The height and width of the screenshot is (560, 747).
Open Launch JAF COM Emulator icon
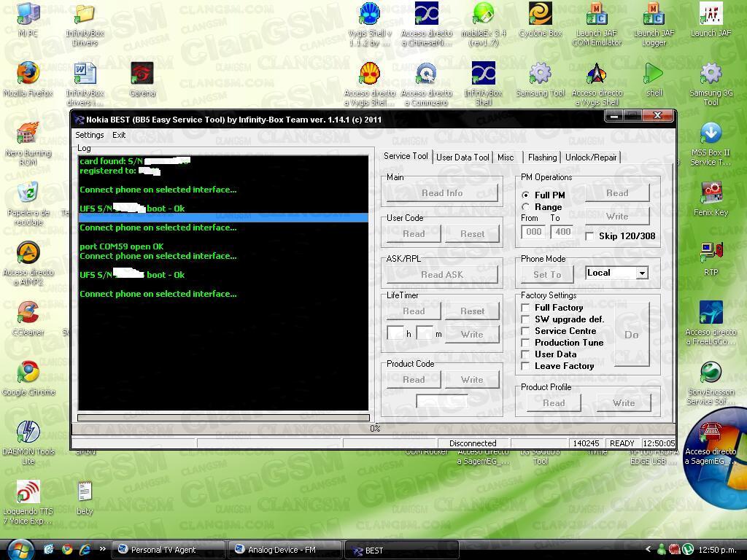(597, 24)
